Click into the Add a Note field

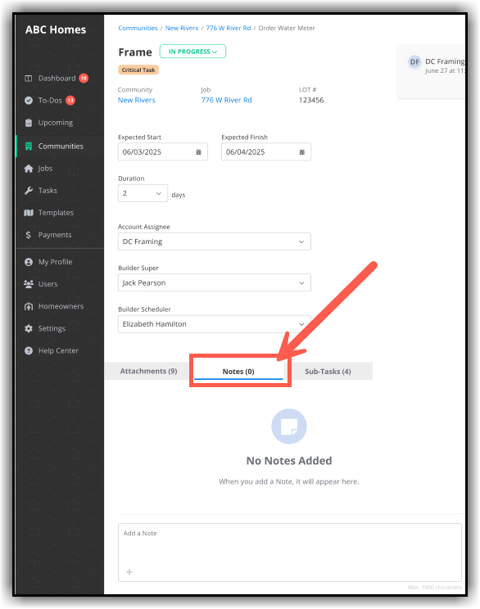point(290,552)
